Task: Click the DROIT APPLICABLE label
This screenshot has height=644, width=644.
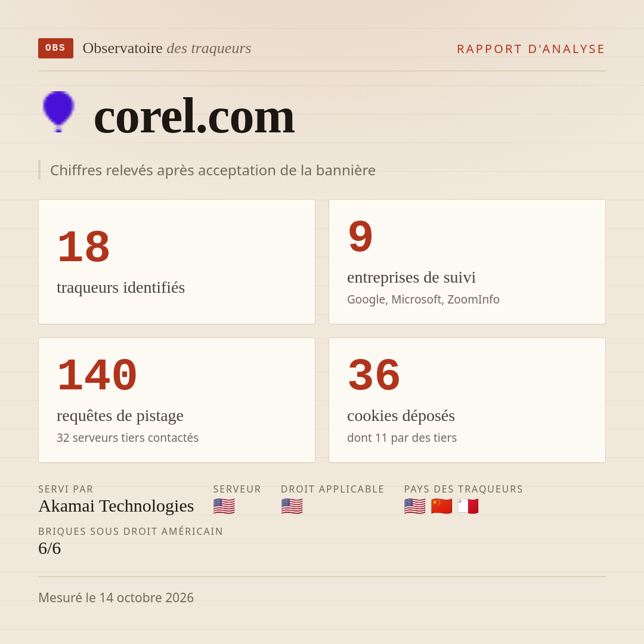Action: 332,489
